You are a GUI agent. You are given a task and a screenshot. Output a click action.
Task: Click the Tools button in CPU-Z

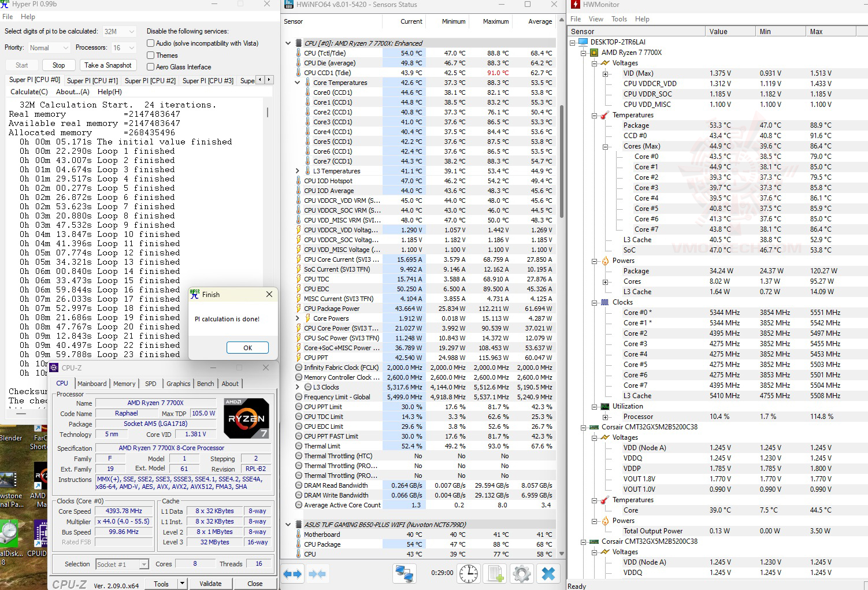(161, 584)
